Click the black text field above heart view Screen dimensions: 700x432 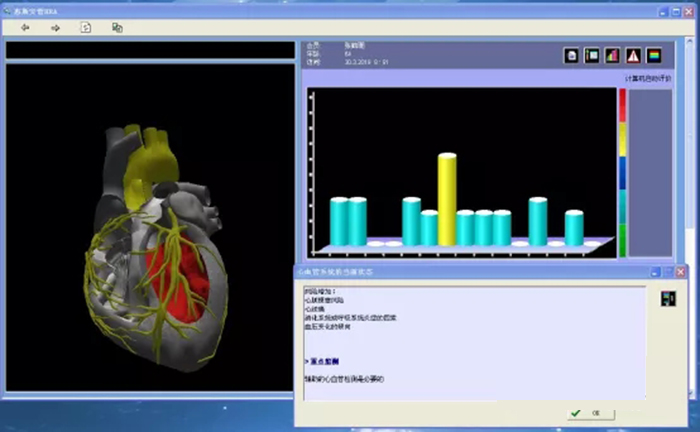(150, 49)
